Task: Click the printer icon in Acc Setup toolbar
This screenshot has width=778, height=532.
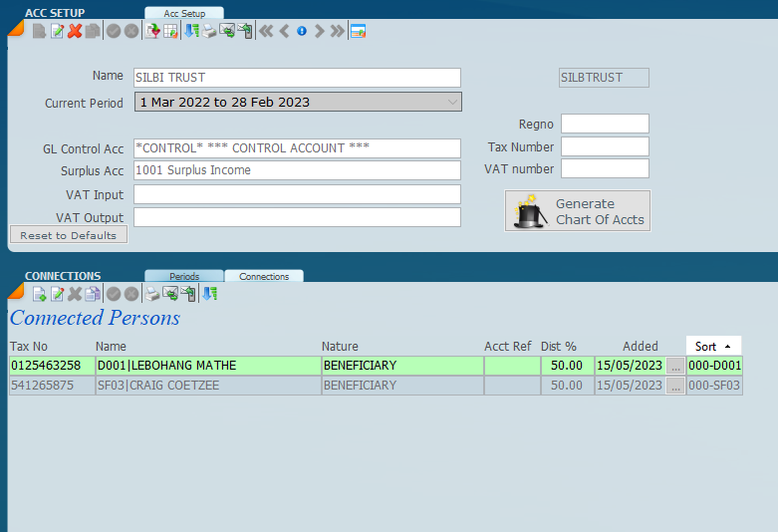Action: 209,31
